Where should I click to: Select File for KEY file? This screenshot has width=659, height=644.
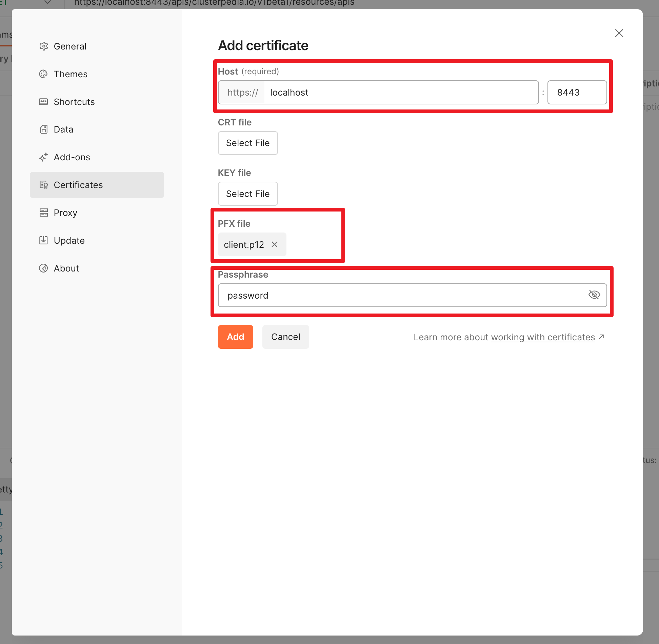point(248,194)
